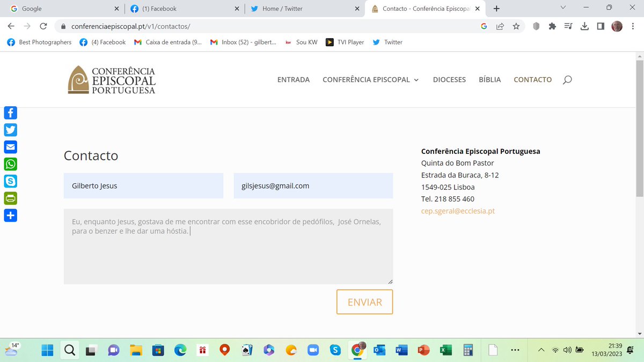
Task: Share via the Skype sidebar icon
Action: click(x=10, y=181)
